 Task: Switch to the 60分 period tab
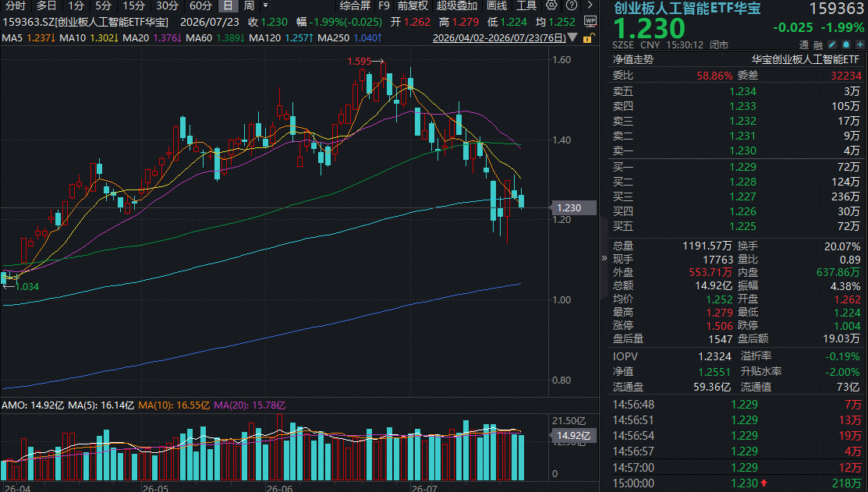(x=200, y=5)
